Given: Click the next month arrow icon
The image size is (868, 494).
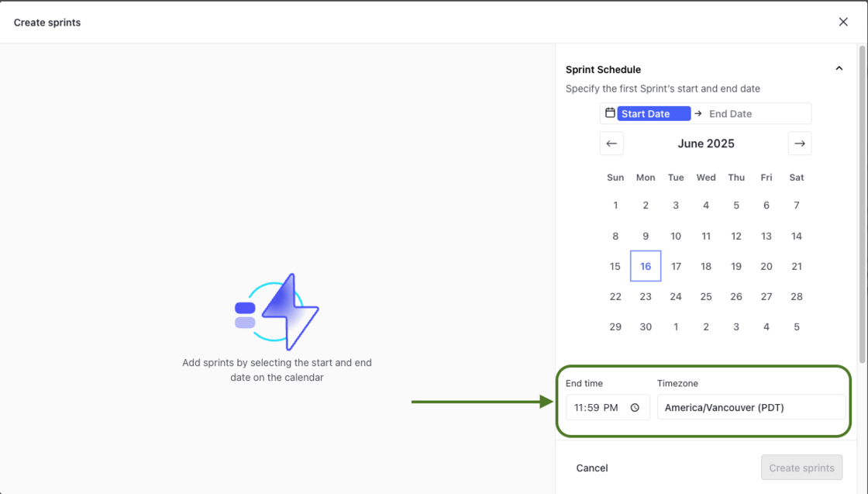Looking at the screenshot, I should click(800, 143).
